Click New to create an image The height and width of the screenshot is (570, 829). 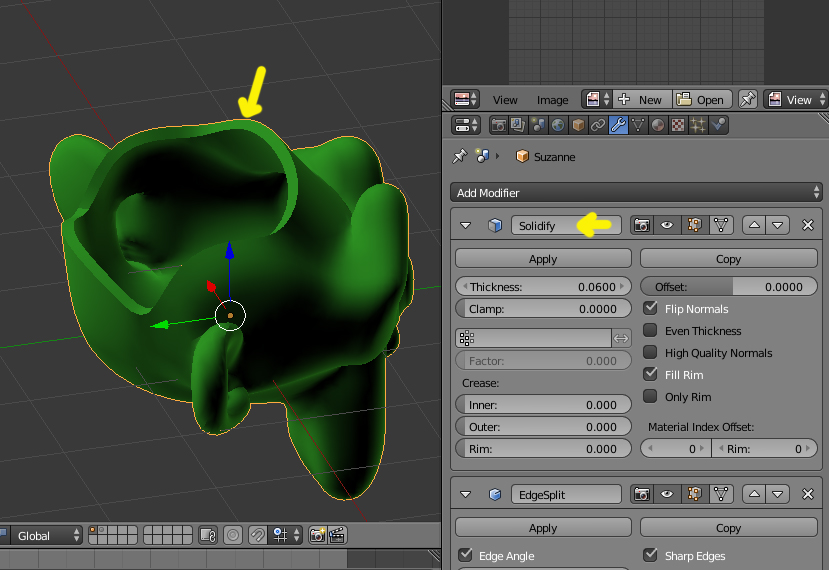click(642, 99)
